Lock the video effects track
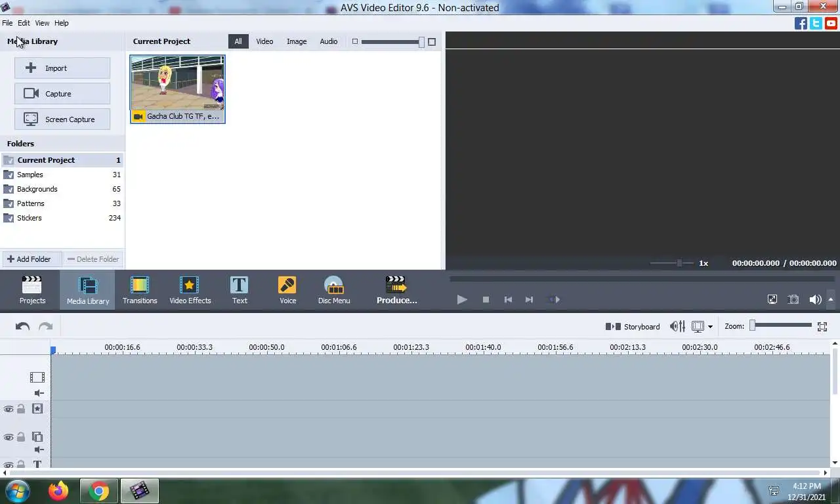This screenshot has width=840, height=504. coord(21,409)
